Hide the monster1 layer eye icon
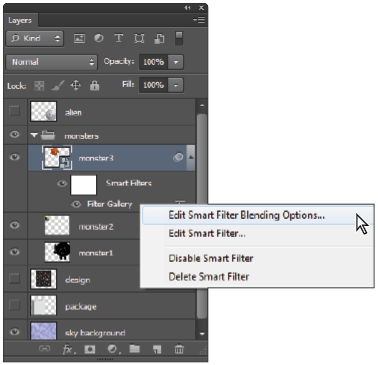This screenshot has width=378, height=365. click(x=15, y=252)
